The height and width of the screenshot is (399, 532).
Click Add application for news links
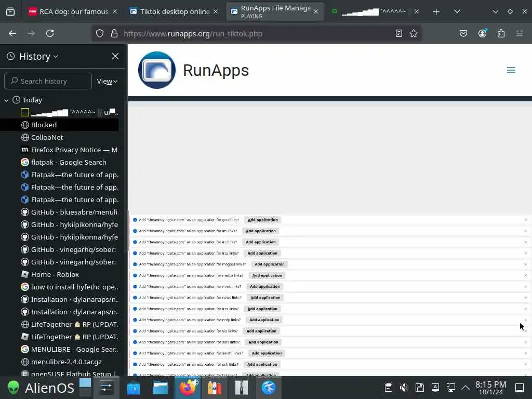[265, 298]
